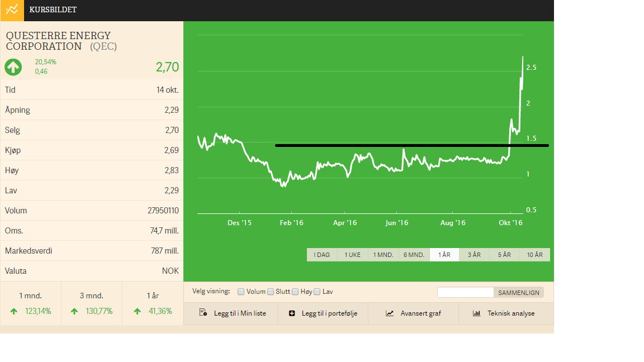
Task: Click the Kursbildet chart logo icon
Action: [x=12, y=10]
